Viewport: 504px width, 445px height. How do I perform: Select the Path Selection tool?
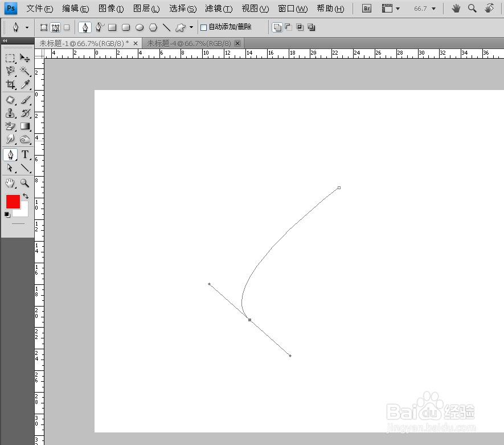tap(10, 168)
